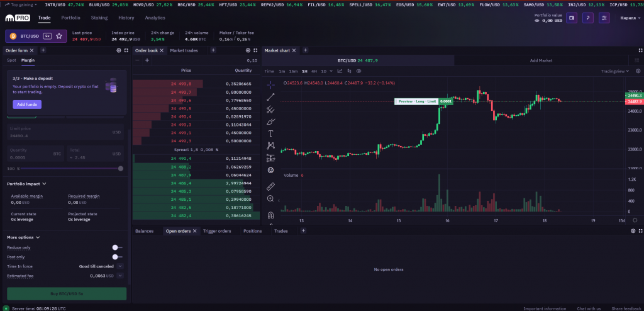Click the Add Market button

pyautogui.click(x=541, y=60)
